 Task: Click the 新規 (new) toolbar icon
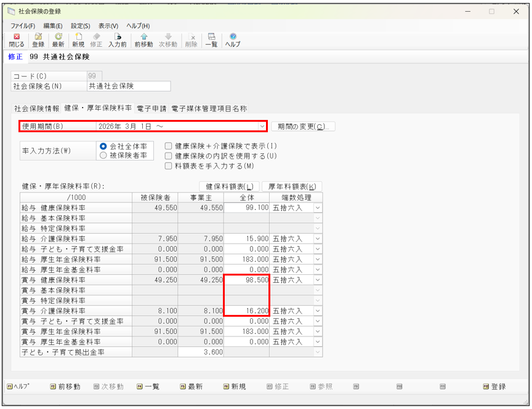click(x=78, y=40)
